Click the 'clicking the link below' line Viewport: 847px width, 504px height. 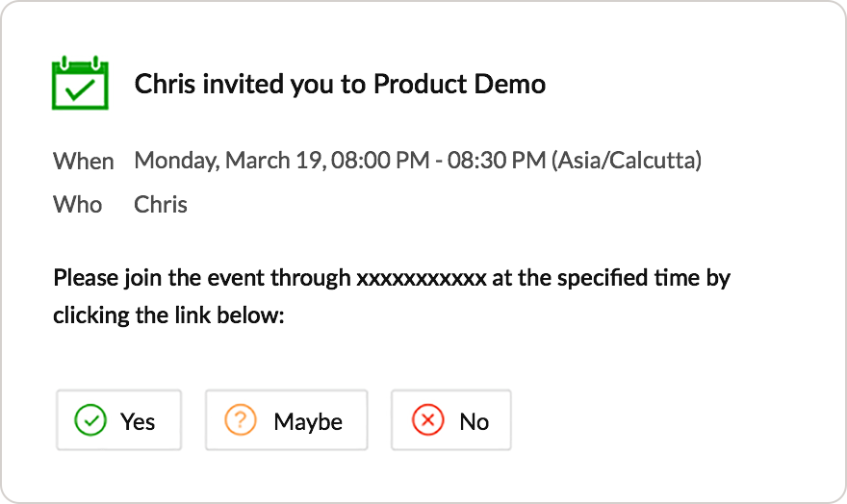click(x=168, y=315)
